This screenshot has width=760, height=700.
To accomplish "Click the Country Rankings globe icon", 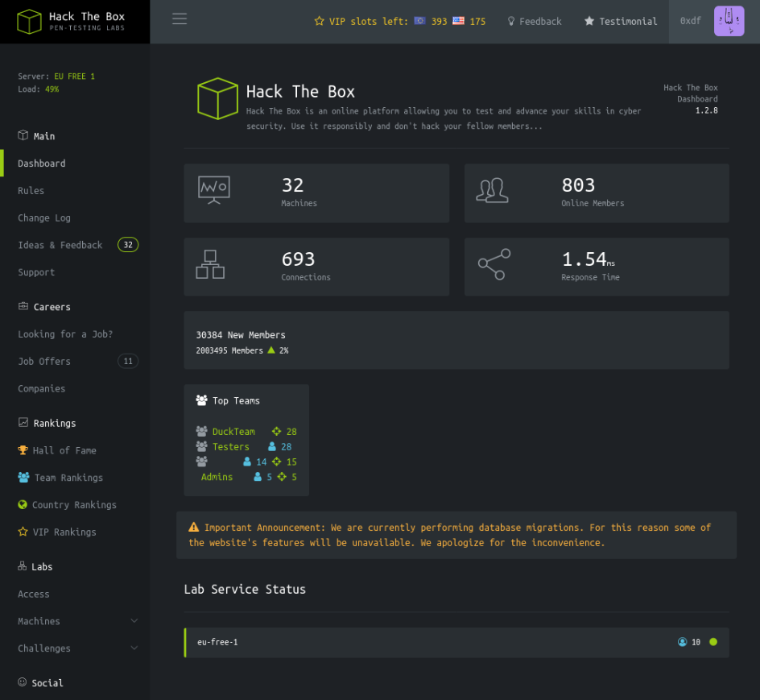I will coord(23,504).
